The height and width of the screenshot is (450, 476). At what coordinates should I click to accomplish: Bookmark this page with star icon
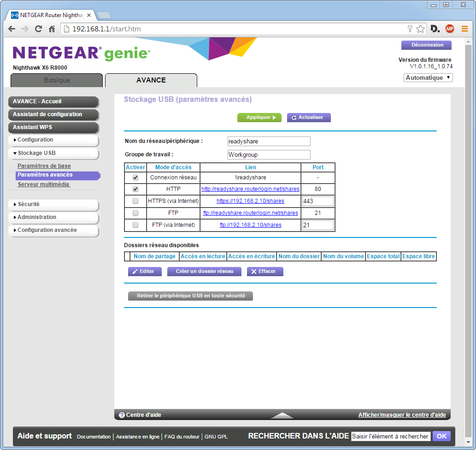pyautogui.click(x=420, y=29)
